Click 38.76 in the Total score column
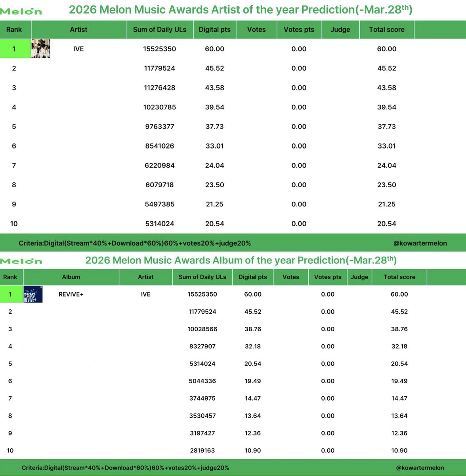This screenshot has width=466, height=476. (399, 329)
